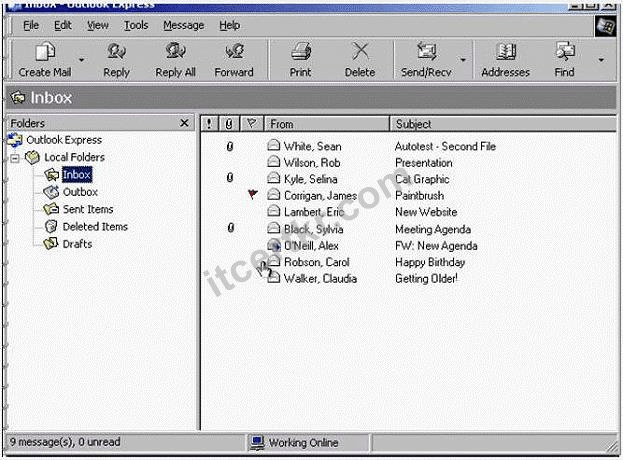Click the Meeting Agenda subject
Image resolution: width=623 pixels, height=460 pixels.
[x=433, y=229]
